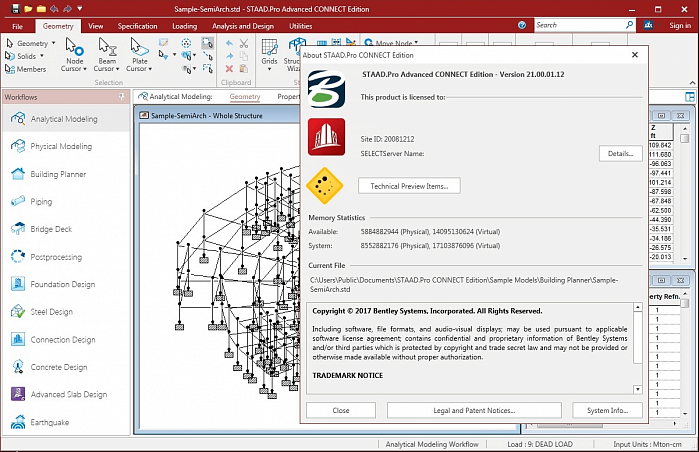Open Analytical Modeling workflow
This screenshot has height=452, width=699.
[66, 119]
